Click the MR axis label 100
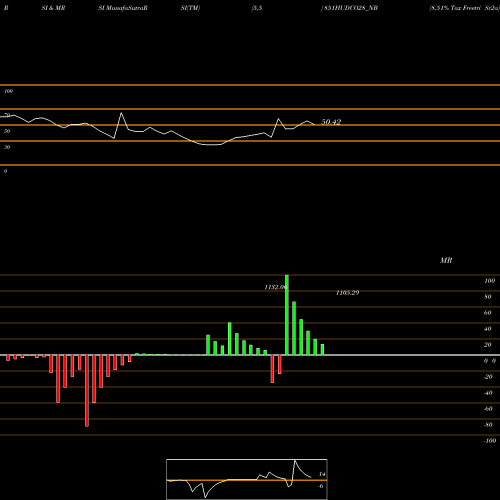500x500 pixels. pos(490,281)
